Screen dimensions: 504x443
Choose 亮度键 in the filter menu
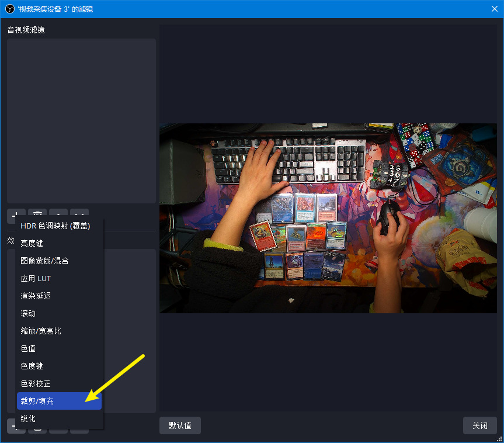coord(59,243)
